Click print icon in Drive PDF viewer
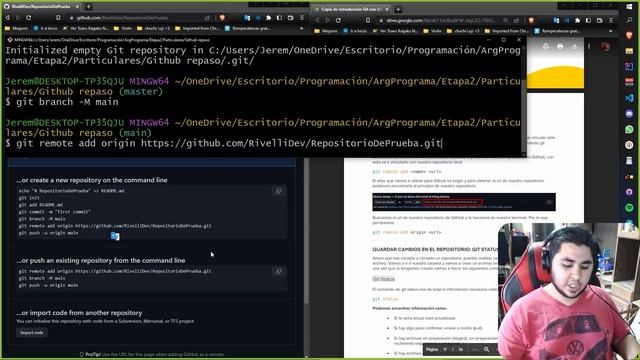The height and width of the screenshot is (360, 640). click(x=560, y=47)
